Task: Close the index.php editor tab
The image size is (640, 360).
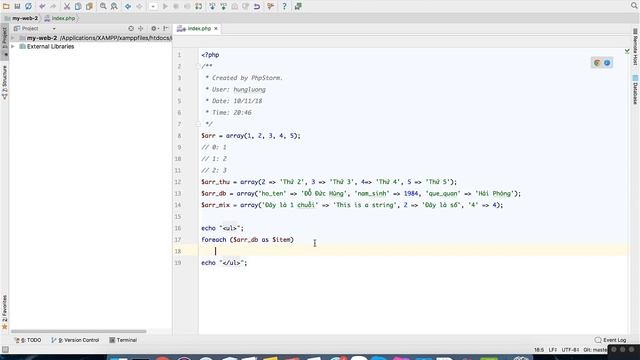Action: 216,29
